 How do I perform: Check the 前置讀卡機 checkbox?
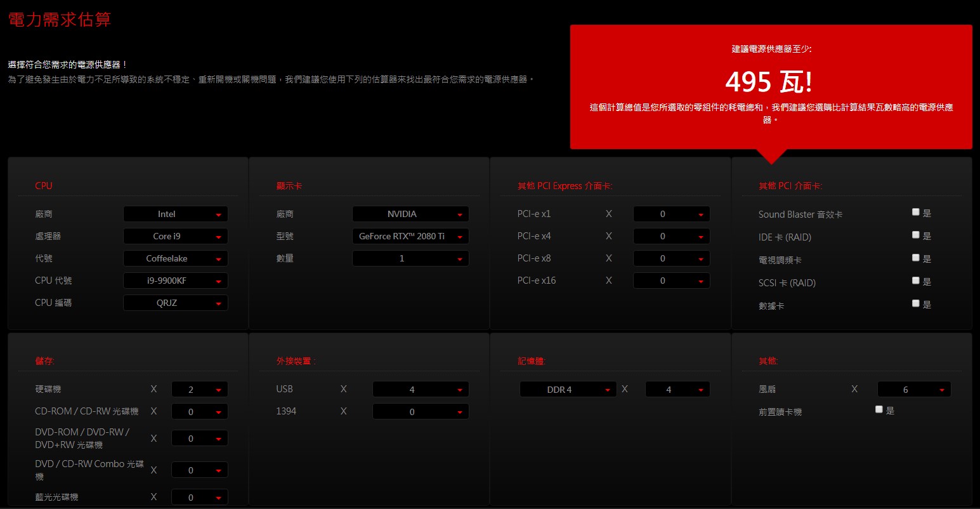[879, 409]
